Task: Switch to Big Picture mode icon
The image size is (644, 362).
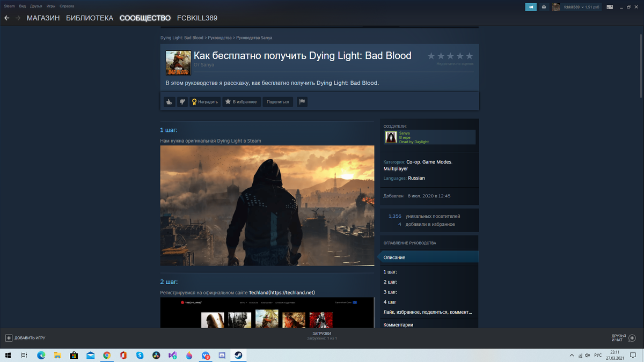Action: (609, 7)
